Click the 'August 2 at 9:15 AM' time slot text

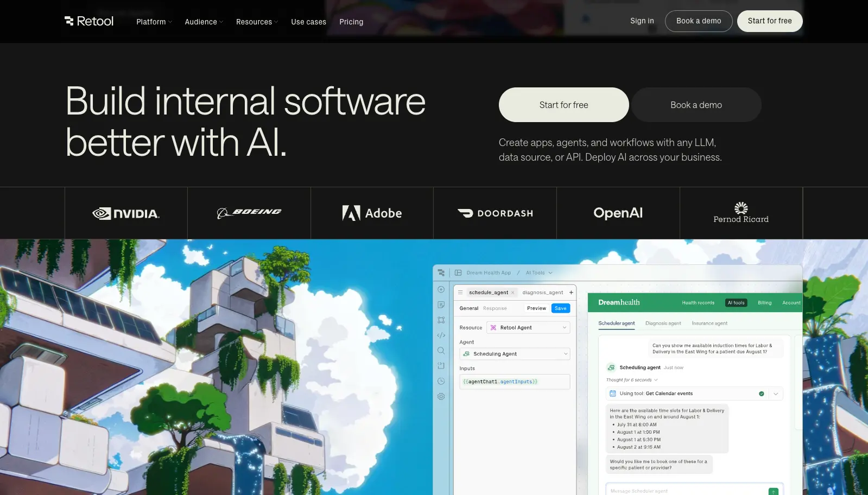click(639, 447)
